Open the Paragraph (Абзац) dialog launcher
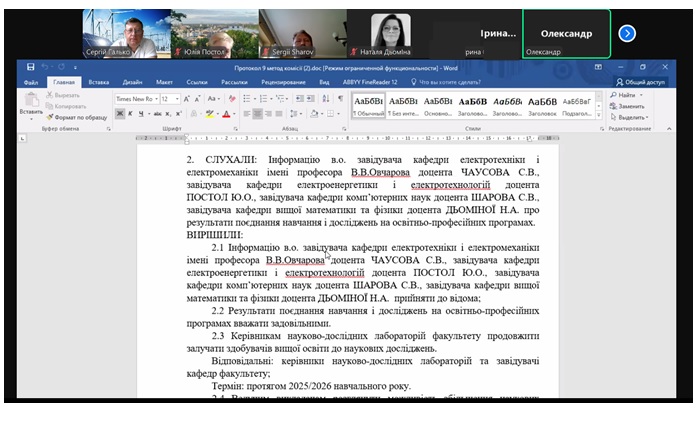Screen dimensions: 698x423 click(344, 129)
